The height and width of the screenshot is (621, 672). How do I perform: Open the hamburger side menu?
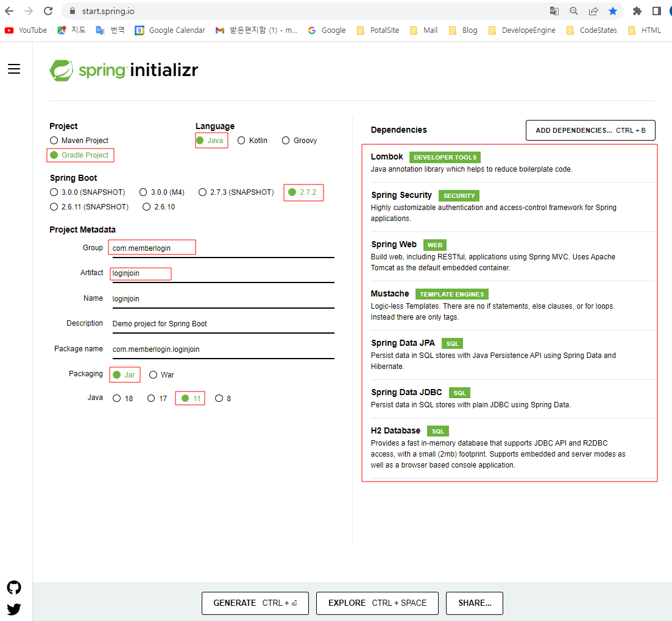click(x=14, y=69)
